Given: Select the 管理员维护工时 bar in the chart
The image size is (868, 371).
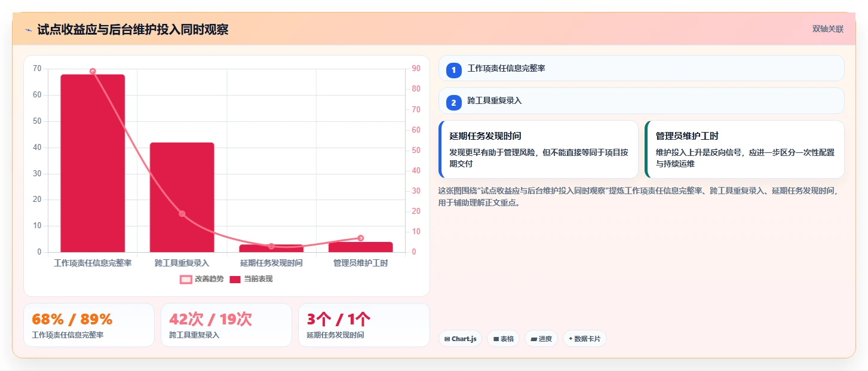Looking at the screenshot, I should tap(361, 247).
